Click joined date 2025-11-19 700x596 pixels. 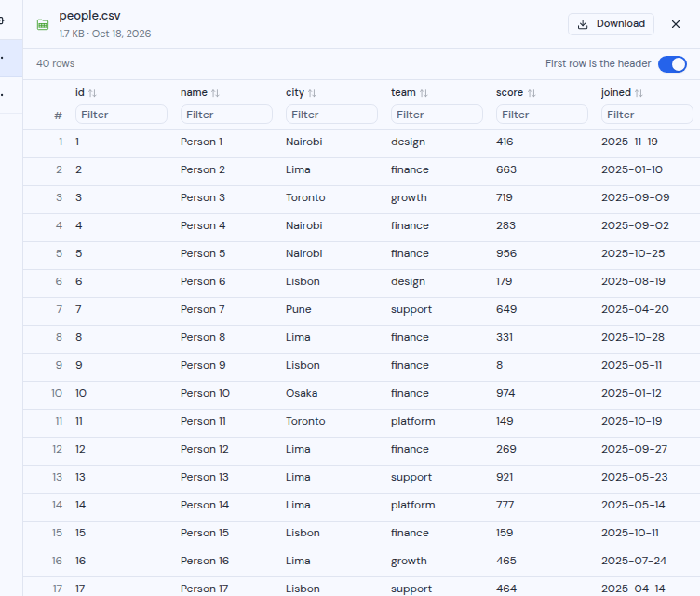[629, 142]
